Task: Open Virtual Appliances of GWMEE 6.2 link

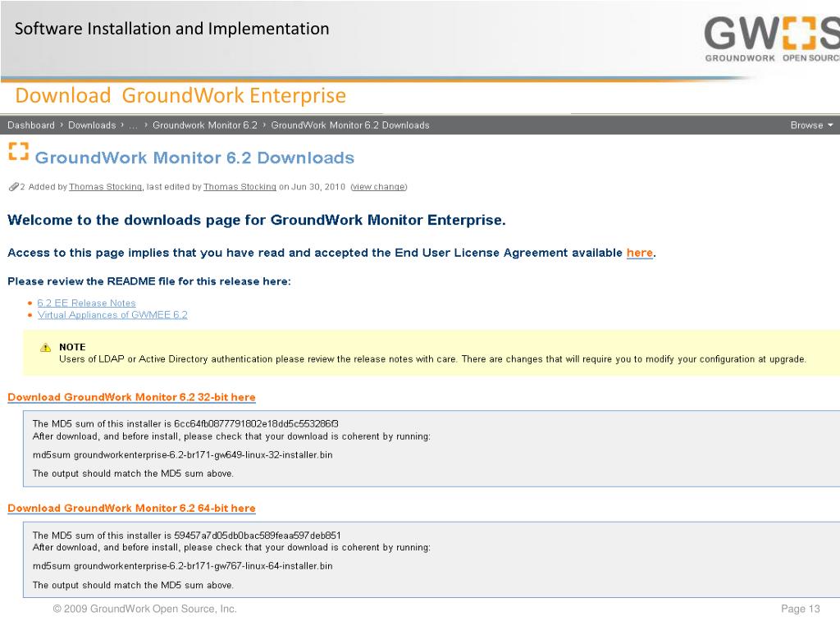Action: pyautogui.click(x=112, y=314)
